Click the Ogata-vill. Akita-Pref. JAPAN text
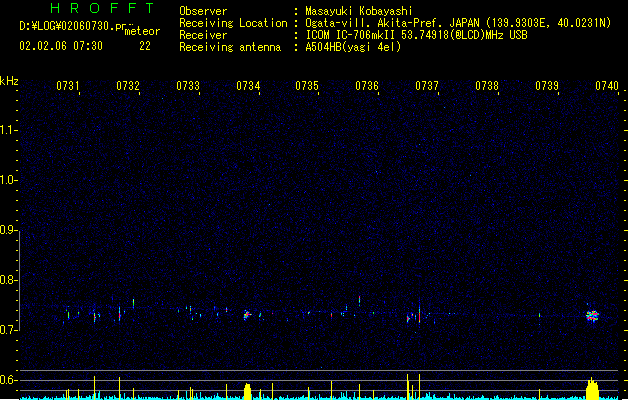Viewport: 629px width, 400px height. (x=392, y=23)
